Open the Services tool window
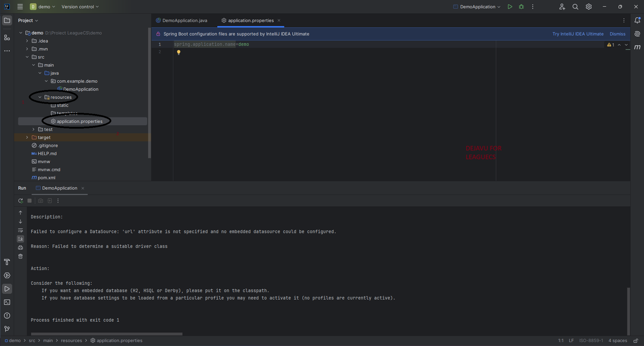This screenshot has width=644, height=346. coord(7,276)
